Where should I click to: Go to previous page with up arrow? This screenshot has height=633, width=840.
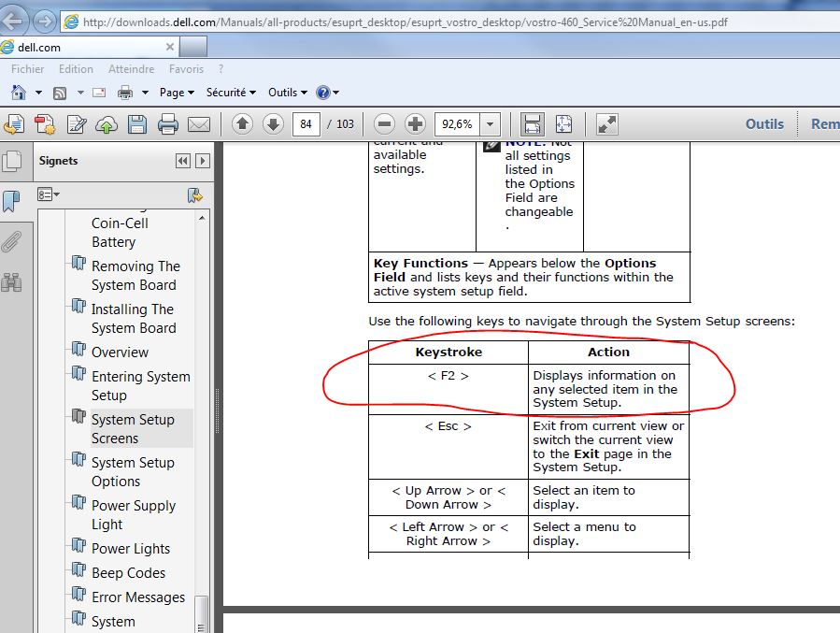click(x=242, y=124)
